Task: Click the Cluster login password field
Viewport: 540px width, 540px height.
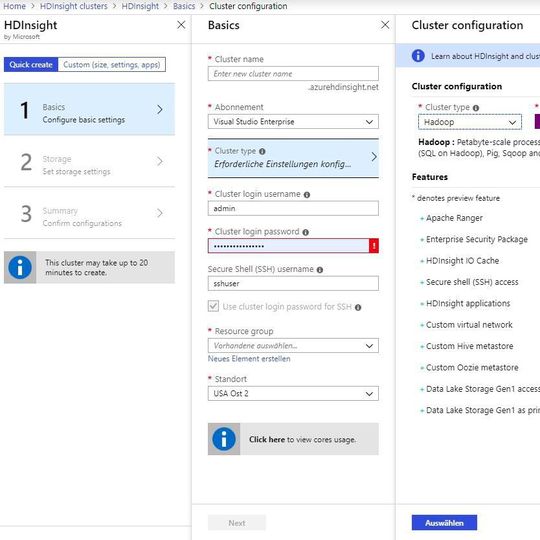Action: (289, 246)
